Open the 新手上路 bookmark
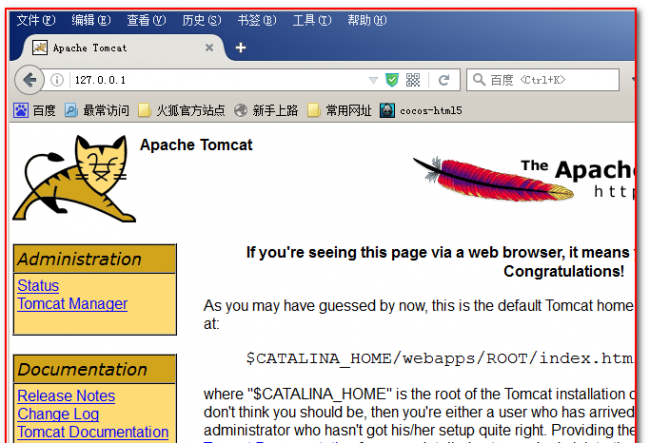This screenshot has width=650, height=443. tap(266, 110)
